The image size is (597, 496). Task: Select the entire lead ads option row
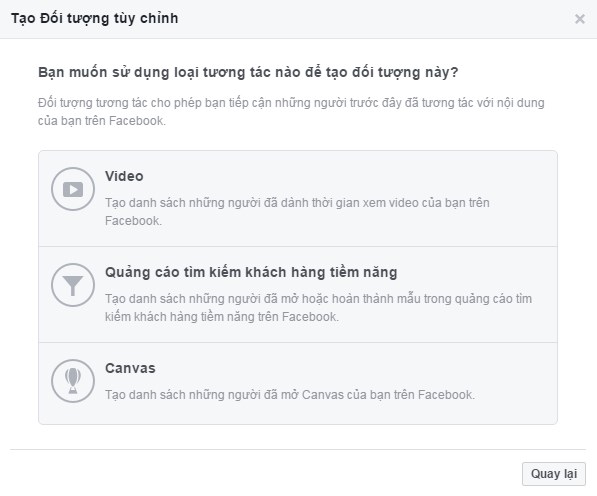(298, 295)
